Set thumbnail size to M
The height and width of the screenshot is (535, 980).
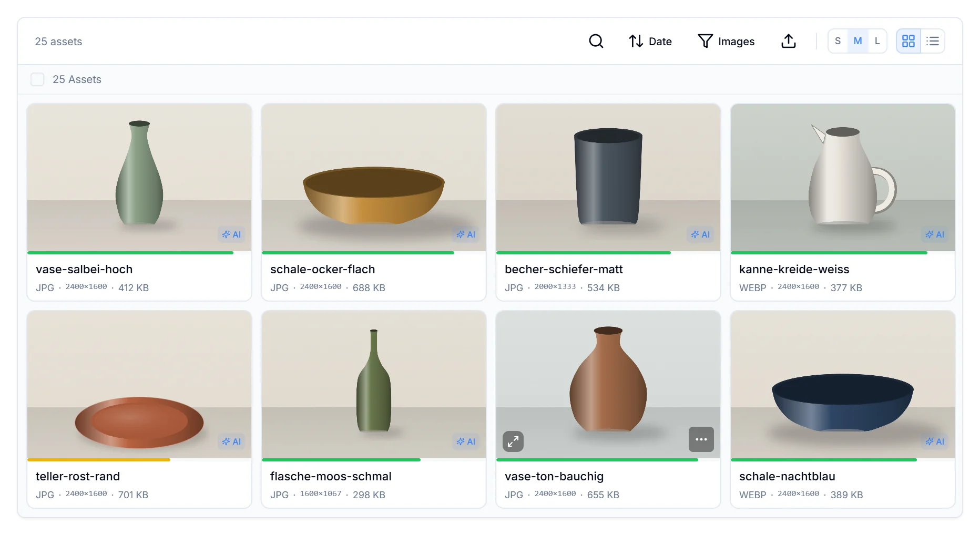(857, 41)
